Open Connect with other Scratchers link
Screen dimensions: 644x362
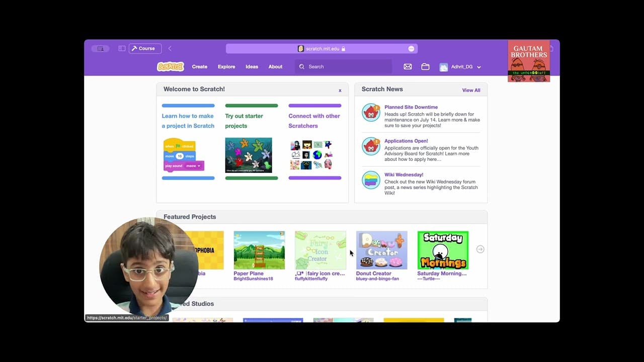coord(314,121)
